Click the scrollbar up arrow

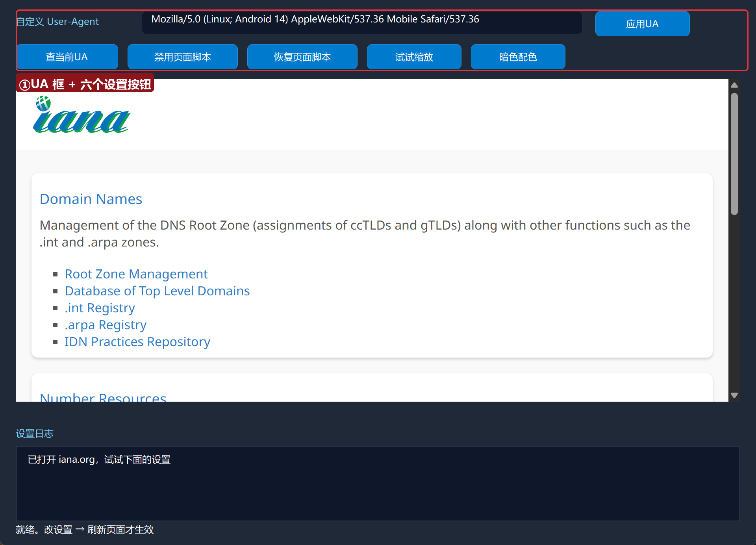click(x=734, y=85)
